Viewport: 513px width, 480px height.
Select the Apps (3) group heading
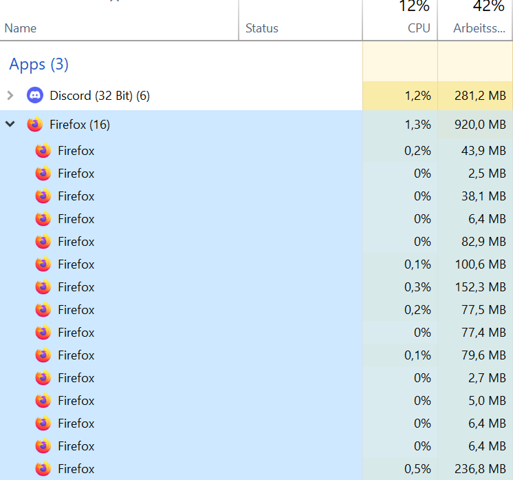39,64
